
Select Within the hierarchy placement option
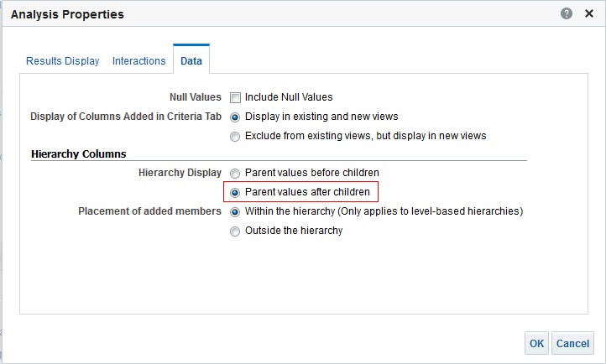(236, 211)
